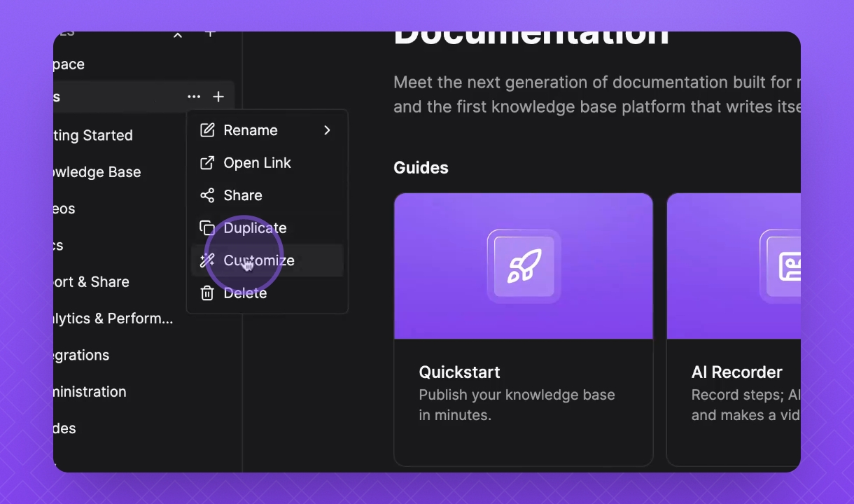The width and height of the screenshot is (854, 504).
Task: Open the Getting Started sidebar item
Action: click(93, 136)
